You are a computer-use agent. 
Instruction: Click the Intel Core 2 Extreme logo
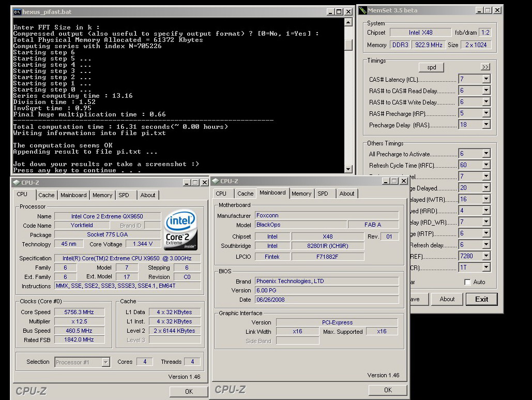(x=181, y=230)
